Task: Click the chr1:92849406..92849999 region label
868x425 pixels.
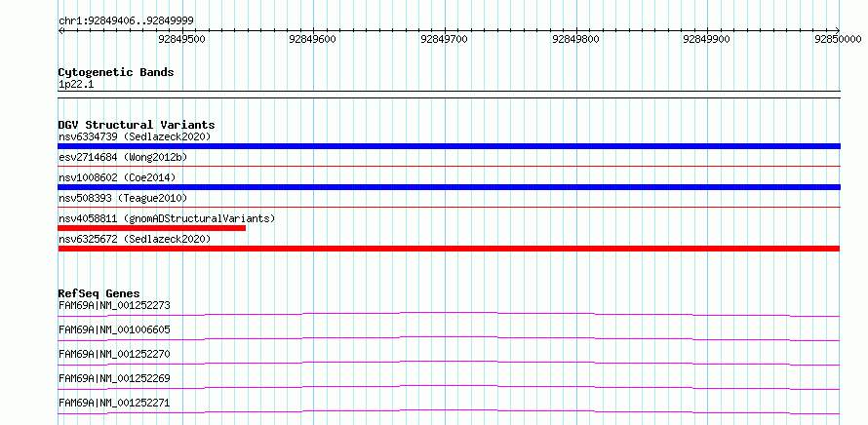Action: 126,20
